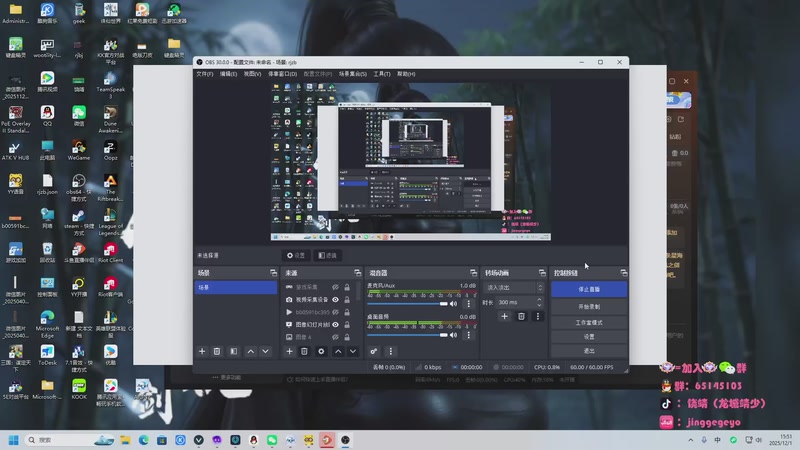
Task: Open the 文件(F) menu
Action: tap(205, 74)
